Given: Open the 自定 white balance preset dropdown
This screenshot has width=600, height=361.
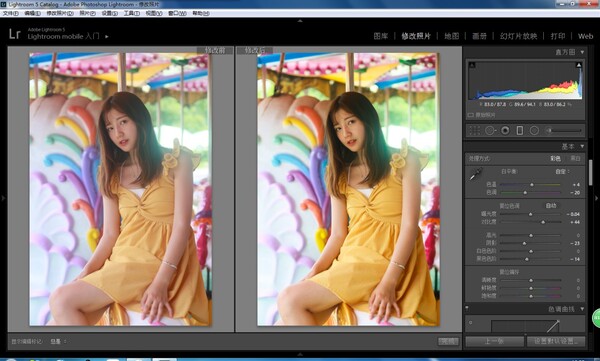Looking at the screenshot, I should click(x=562, y=171).
